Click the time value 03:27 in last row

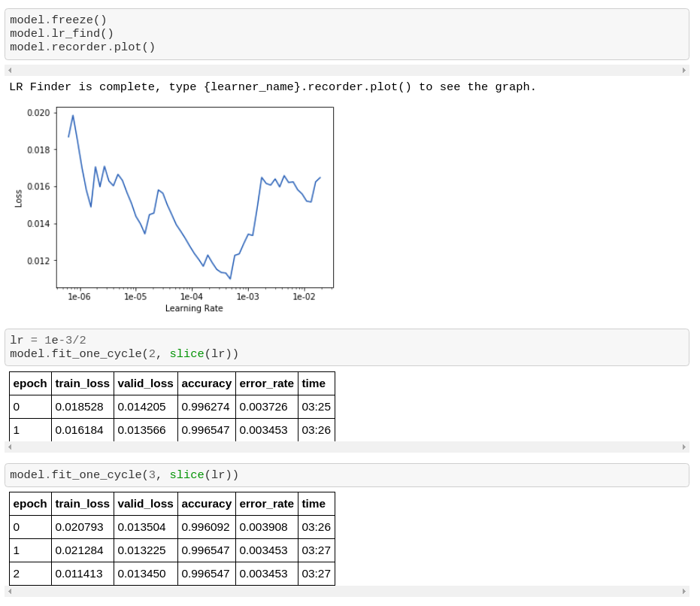(x=316, y=573)
